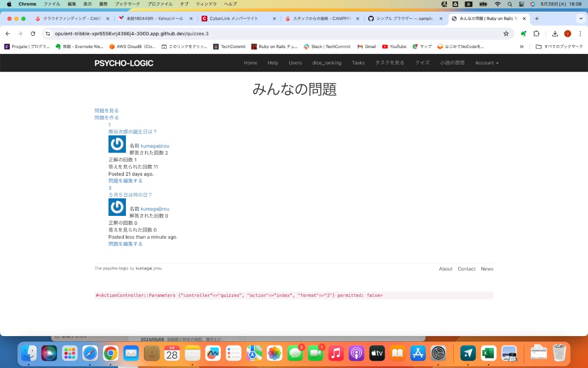Click the browser back arrow
The height and width of the screenshot is (368, 588).
tap(8, 33)
